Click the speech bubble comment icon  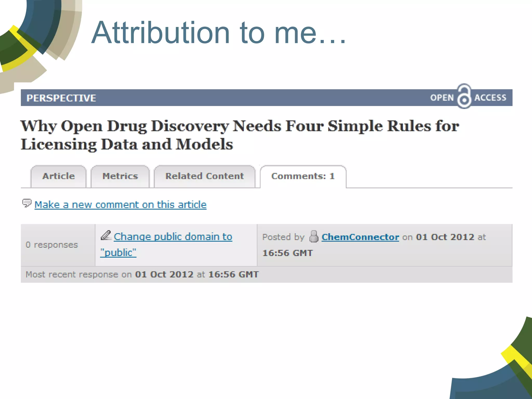click(27, 203)
